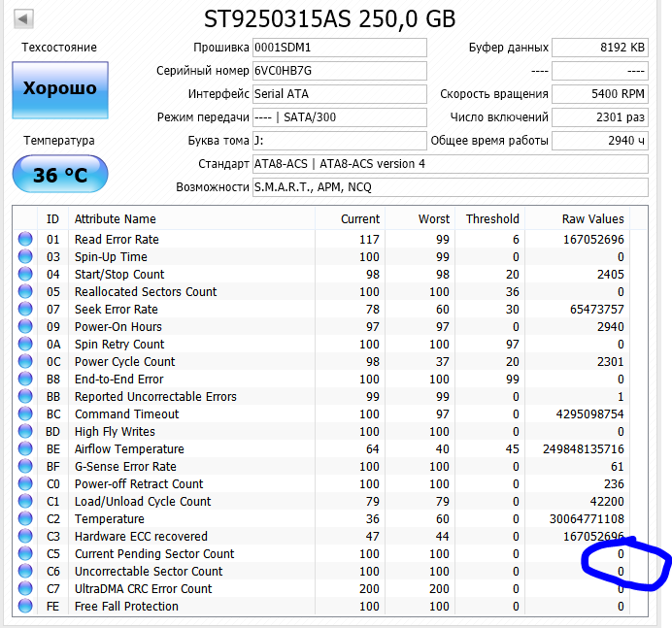Click status circle for Uncorrectable Sector Count
Screen dimensions: 672x628
(x=25, y=571)
